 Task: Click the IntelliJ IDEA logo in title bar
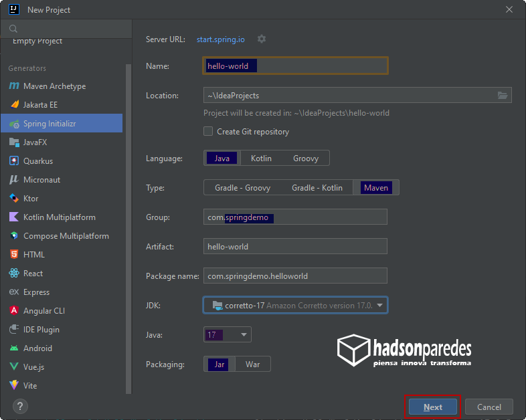pos(14,9)
